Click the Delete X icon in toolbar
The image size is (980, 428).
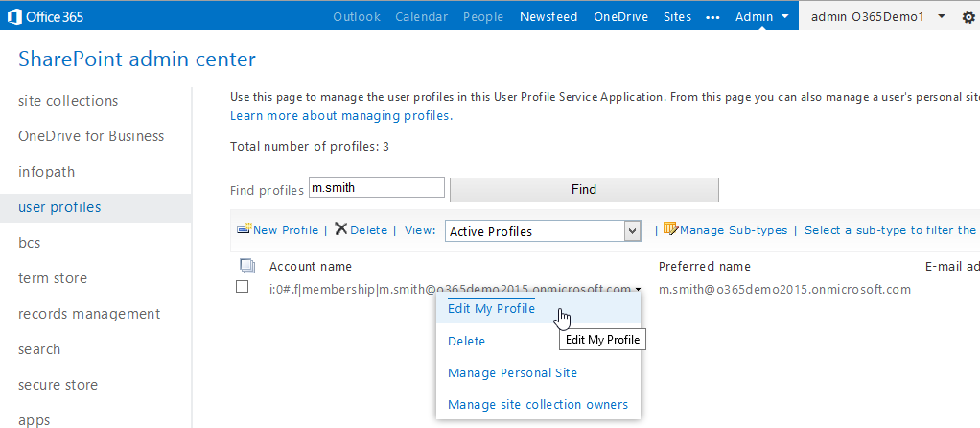[x=340, y=229]
